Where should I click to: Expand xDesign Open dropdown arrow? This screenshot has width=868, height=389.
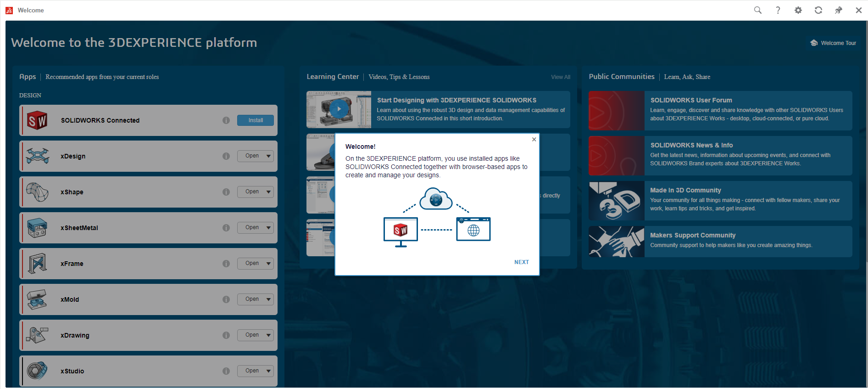tap(269, 156)
